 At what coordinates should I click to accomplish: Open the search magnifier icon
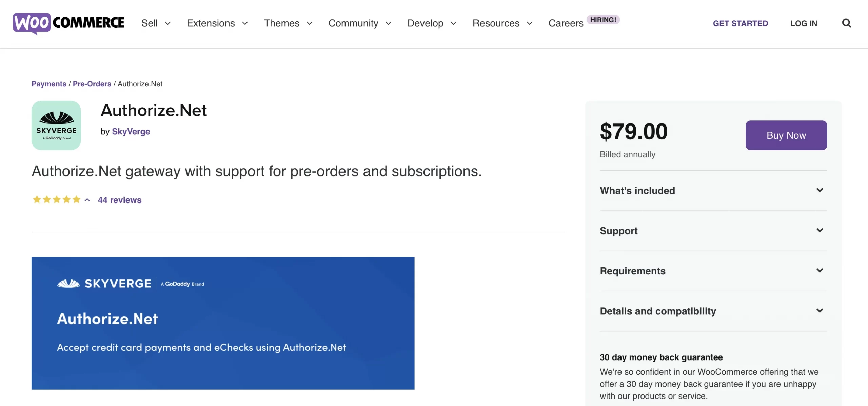click(x=847, y=23)
